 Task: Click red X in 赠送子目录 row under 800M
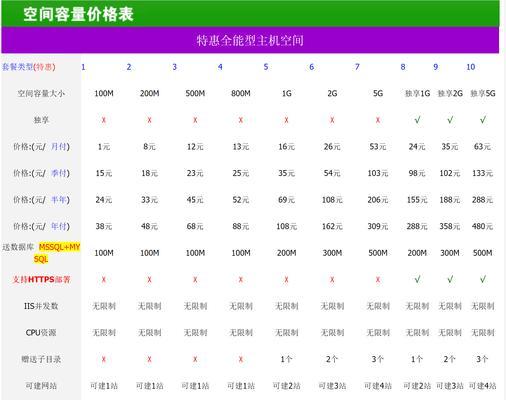241,359
